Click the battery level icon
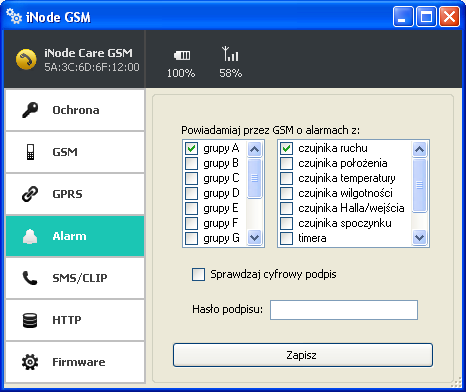466x392 pixels. click(182, 55)
